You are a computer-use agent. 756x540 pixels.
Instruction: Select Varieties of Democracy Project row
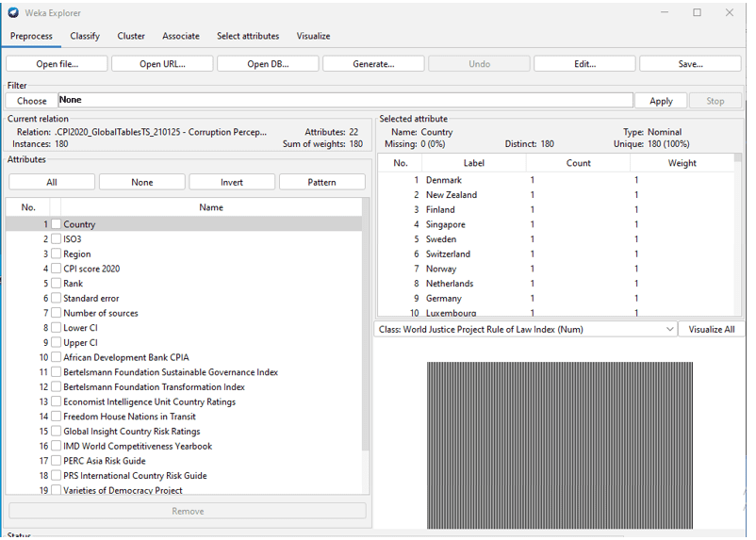184,489
